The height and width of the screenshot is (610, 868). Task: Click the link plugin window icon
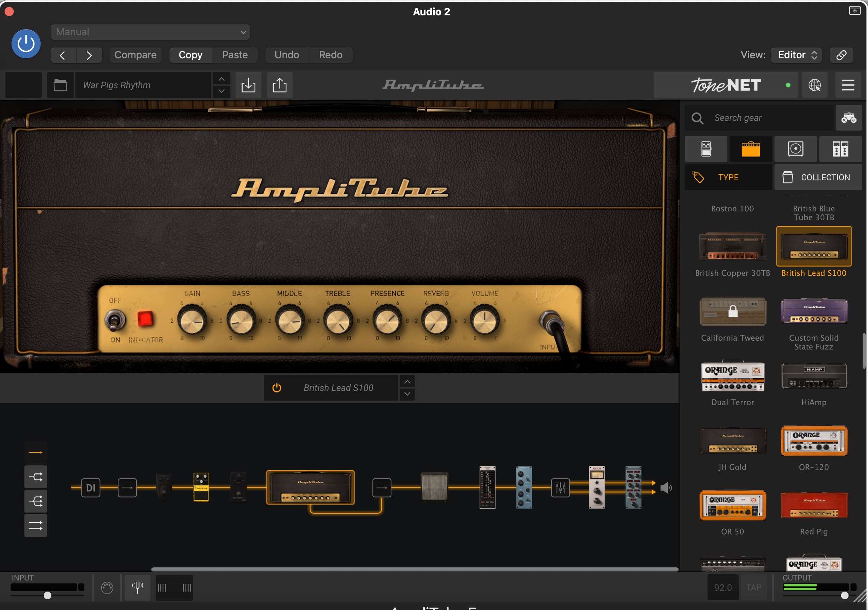tap(841, 55)
